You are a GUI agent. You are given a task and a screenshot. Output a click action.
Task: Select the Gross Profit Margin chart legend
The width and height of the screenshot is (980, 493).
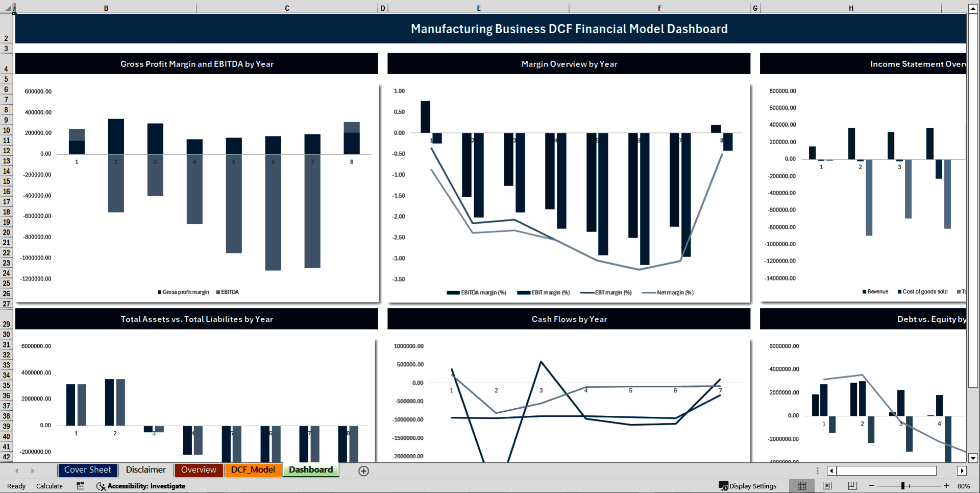[x=198, y=292]
